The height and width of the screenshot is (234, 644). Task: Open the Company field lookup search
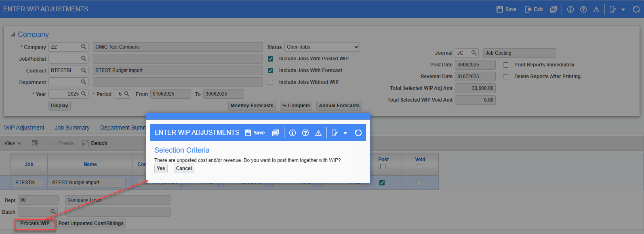[84, 47]
